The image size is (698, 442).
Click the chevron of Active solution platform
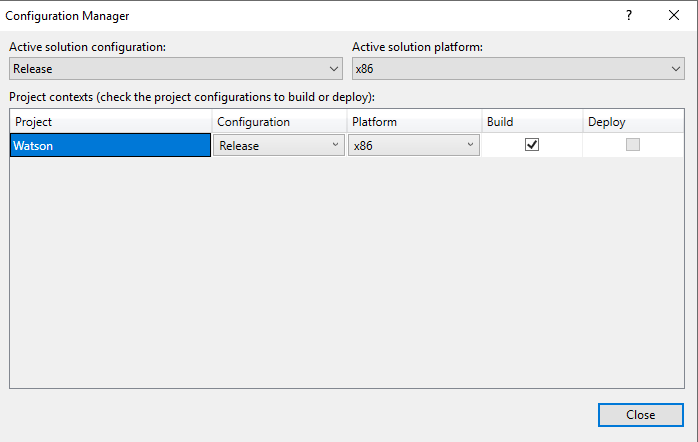(675, 69)
